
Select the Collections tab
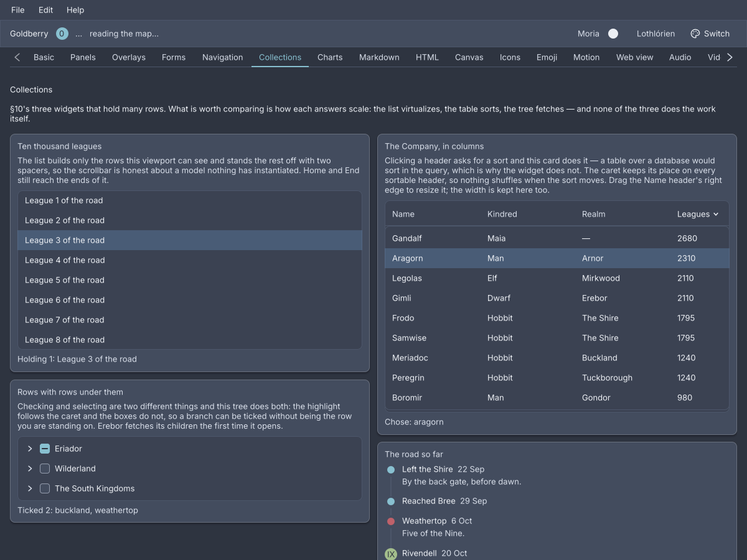point(280,57)
